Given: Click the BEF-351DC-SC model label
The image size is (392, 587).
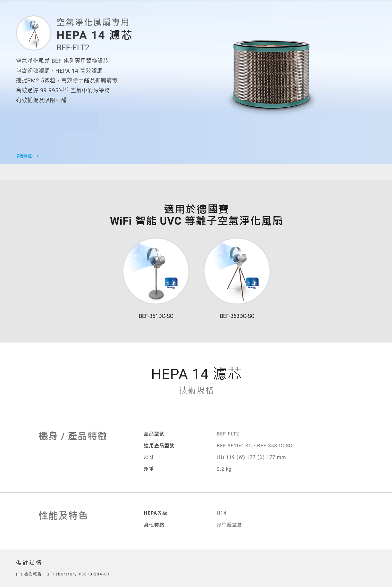Looking at the screenshot, I should [156, 316].
